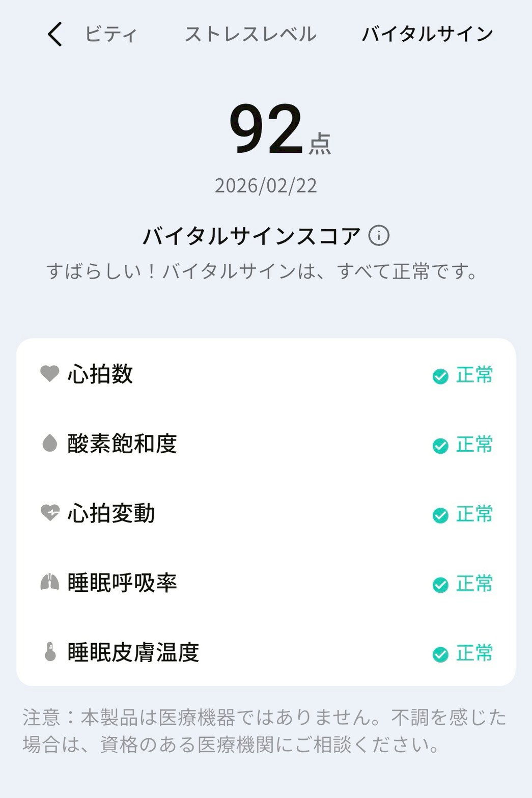Switch to the ビティ tab
The image size is (532, 798).
[110, 34]
